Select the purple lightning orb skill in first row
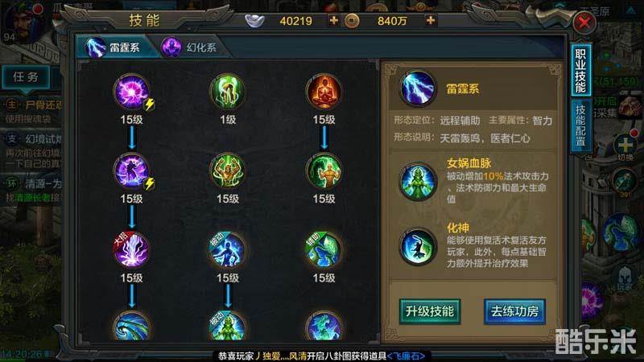This screenshot has height=362, width=644. pyautogui.click(x=131, y=92)
